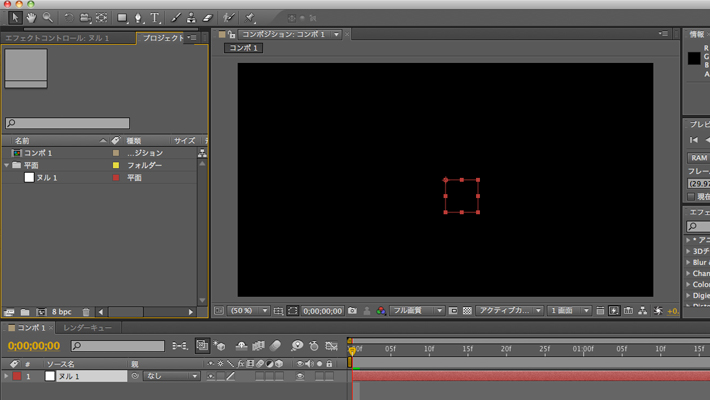Open parent なし dropdown for ヌル 1
The image size is (710, 400).
(x=172, y=377)
